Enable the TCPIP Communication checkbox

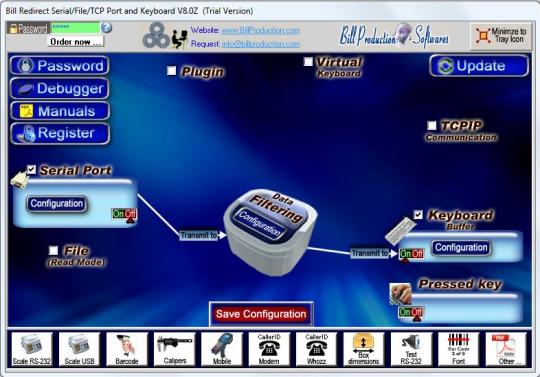432,125
